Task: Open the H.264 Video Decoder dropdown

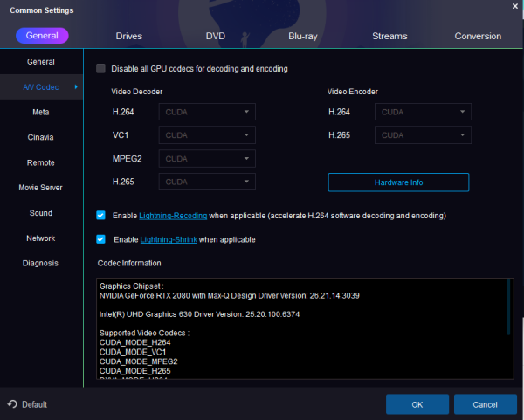Action: click(207, 112)
